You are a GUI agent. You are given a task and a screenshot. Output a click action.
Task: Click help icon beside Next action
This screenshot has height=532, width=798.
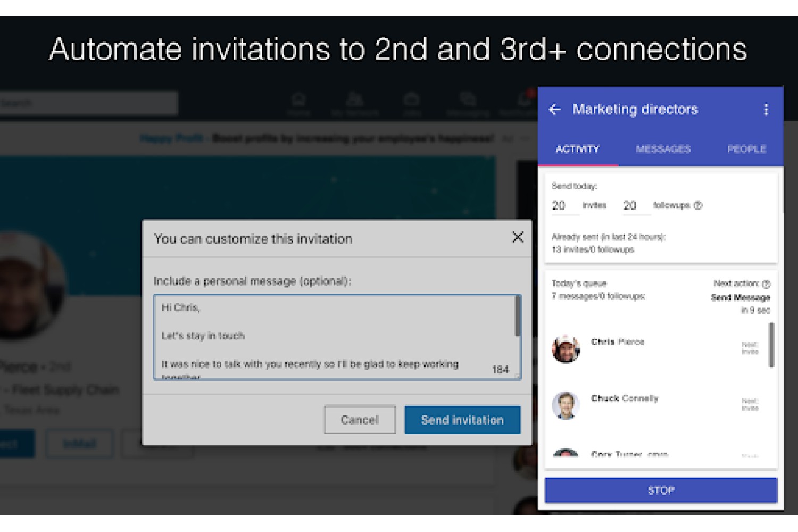(766, 284)
